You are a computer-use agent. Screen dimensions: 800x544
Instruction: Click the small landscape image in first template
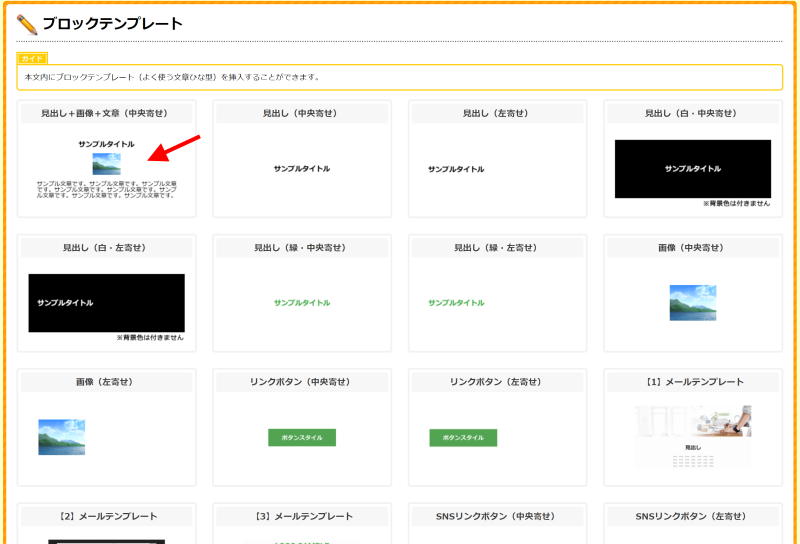(107, 164)
